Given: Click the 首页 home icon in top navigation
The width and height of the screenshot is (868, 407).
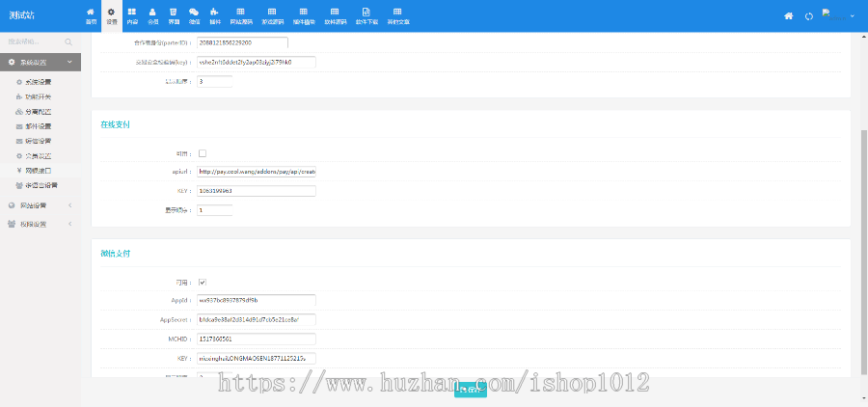Looking at the screenshot, I should point(91,15).
